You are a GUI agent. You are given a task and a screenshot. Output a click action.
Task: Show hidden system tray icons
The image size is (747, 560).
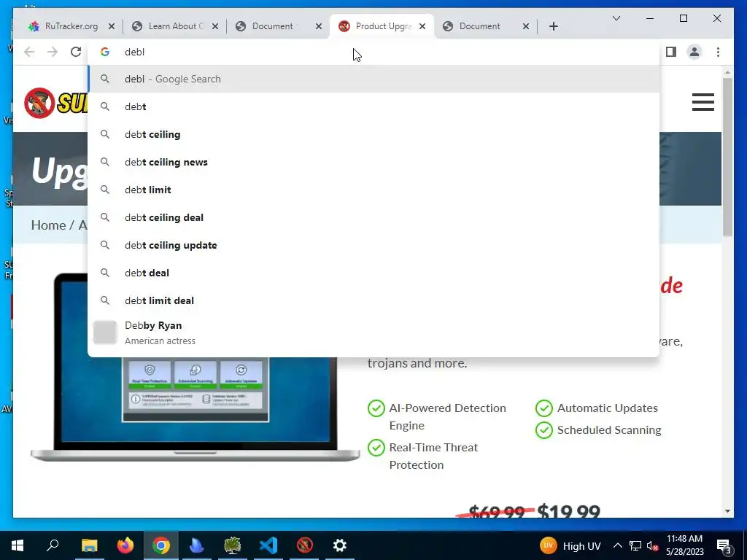[x=617, y=545]
